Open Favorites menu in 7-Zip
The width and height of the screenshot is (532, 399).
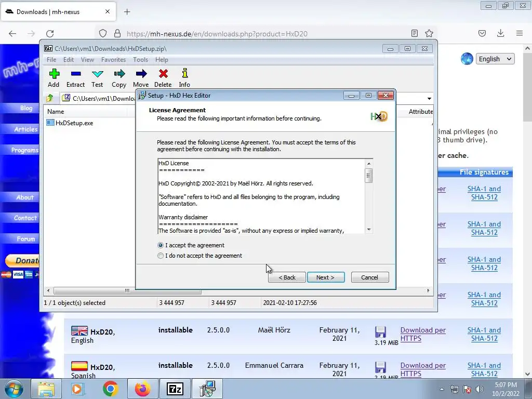pyautogui.click(x=113, y=60)
